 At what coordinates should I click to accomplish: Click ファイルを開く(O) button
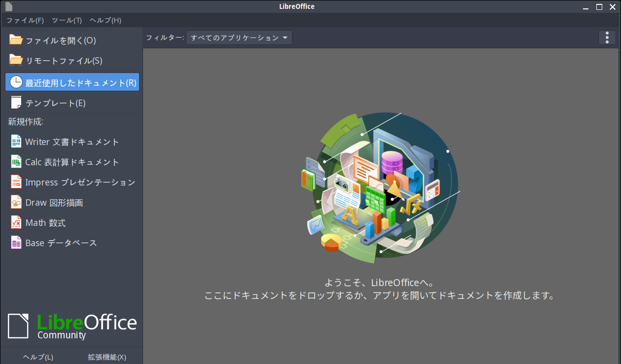72,40
